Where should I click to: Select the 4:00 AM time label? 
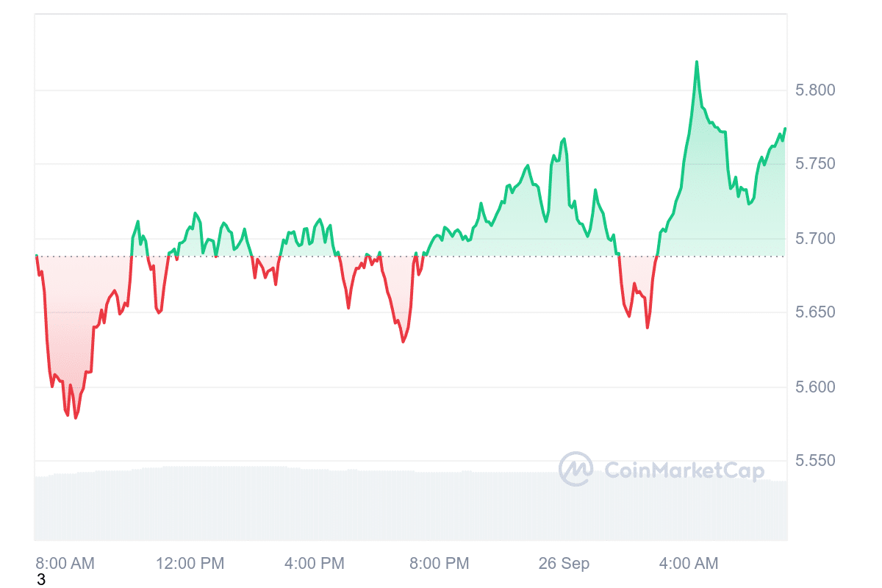[689, 564]
